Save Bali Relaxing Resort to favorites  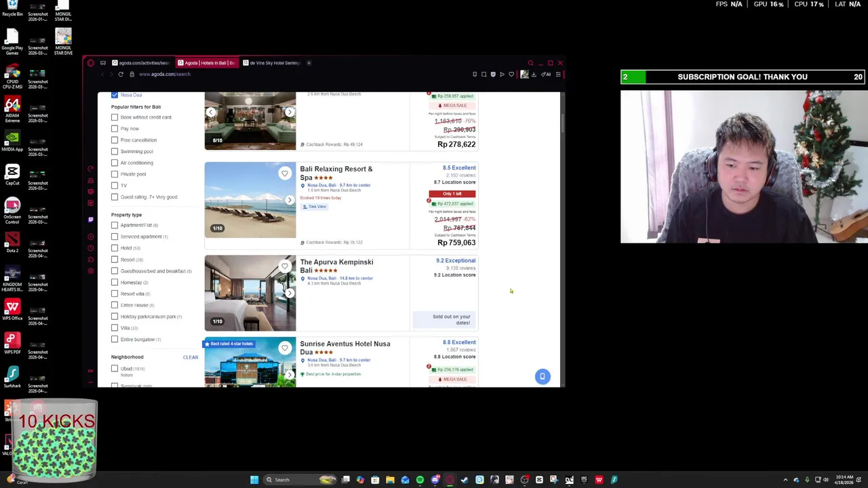point(285,174)
